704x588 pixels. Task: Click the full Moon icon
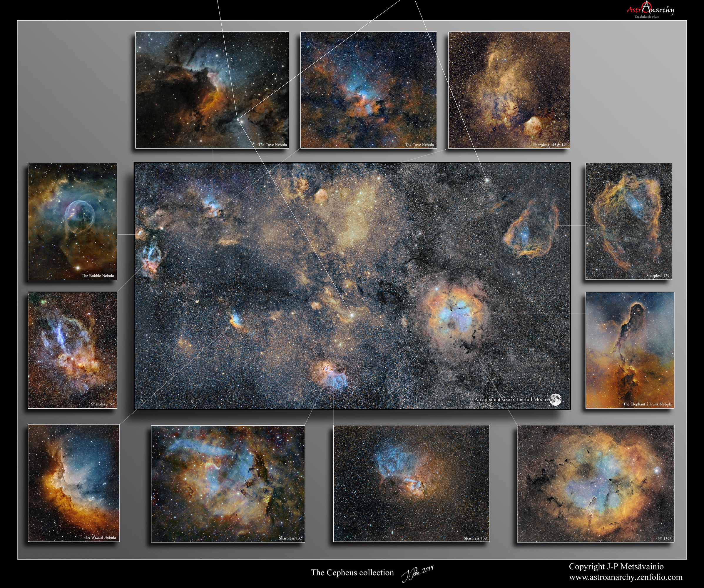coord(555,399)
